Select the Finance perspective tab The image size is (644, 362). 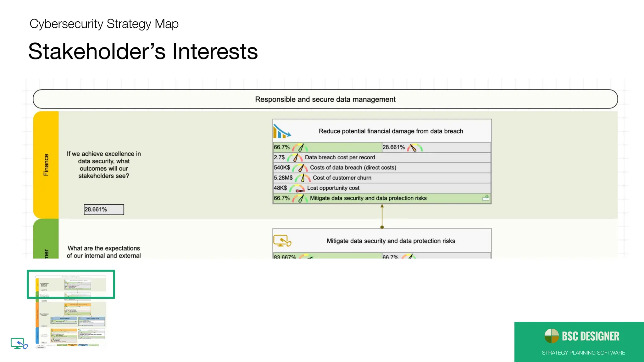(x=46, y=165)
